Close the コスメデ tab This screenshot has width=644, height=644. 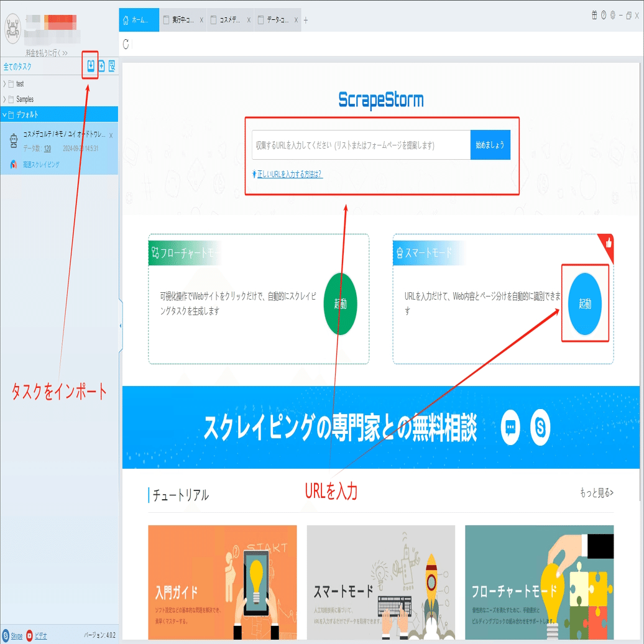249,20
